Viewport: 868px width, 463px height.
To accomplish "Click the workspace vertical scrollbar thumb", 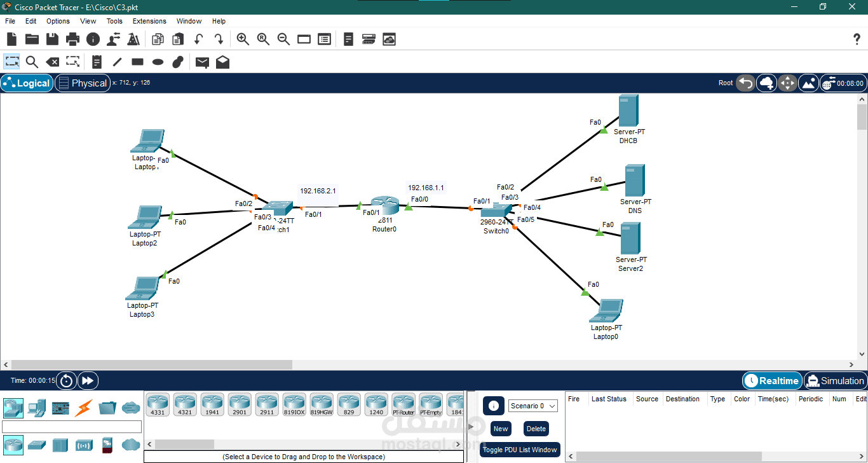I will point(862,118).
